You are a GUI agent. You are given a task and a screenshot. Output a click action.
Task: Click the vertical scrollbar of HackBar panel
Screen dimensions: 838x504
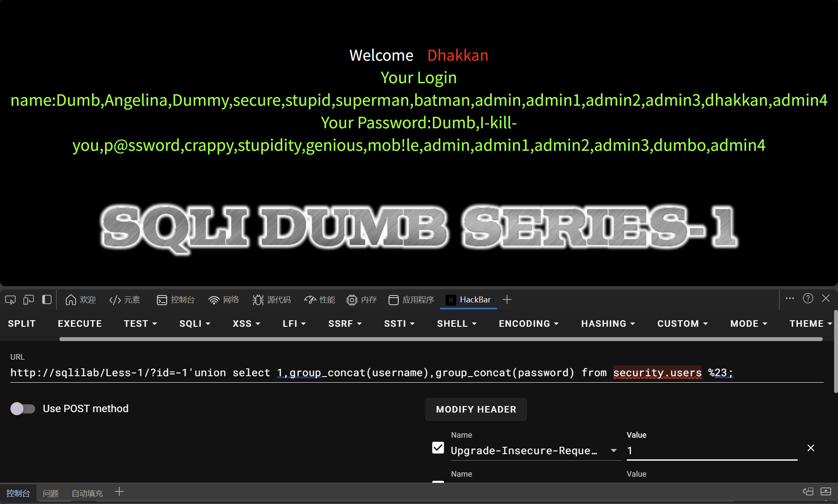[x=835, y=351]
